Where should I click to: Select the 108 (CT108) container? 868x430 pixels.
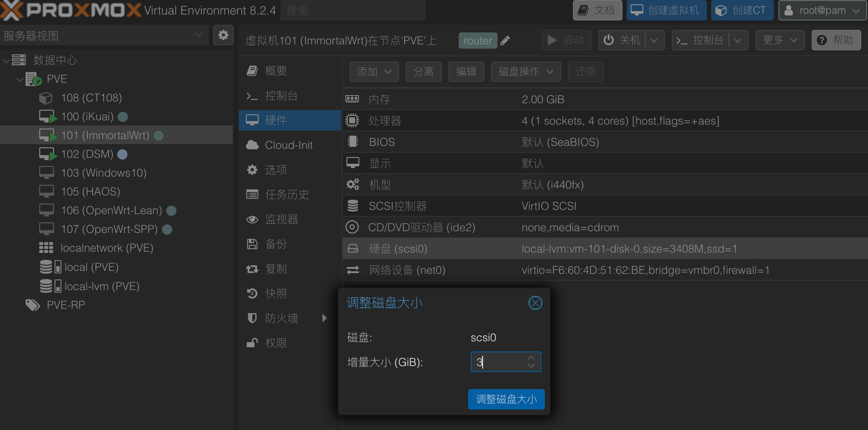coord(91,98)
